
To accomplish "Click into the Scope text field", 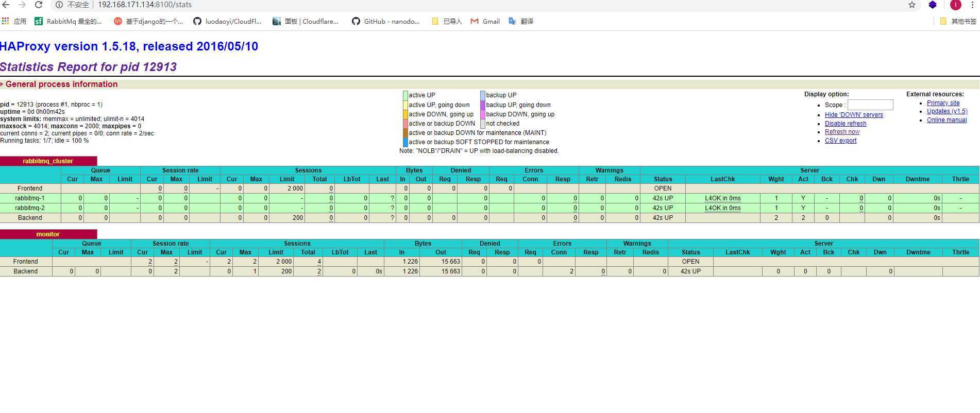I will pyautogui.click(x=870, y=105).
